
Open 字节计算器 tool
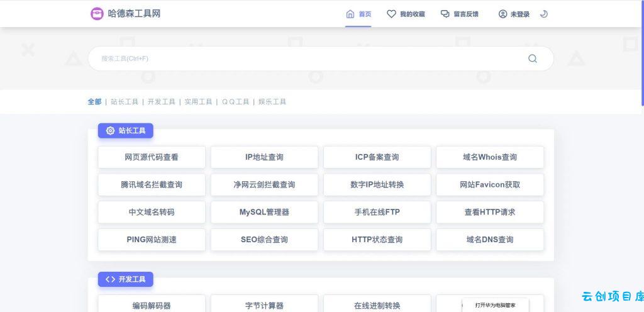click(x=265, y=304)
